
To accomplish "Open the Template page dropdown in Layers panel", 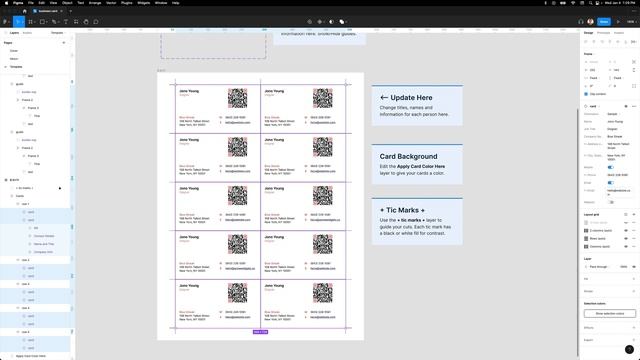I will coord(58,33).
